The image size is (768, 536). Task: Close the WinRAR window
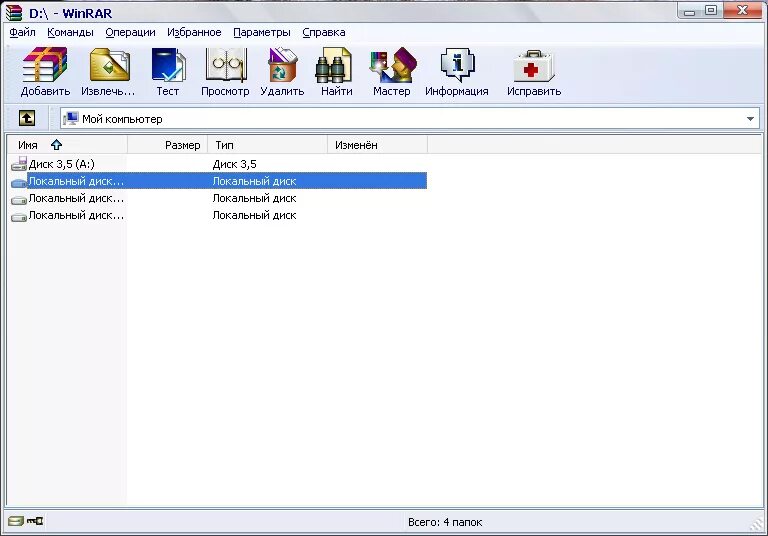point(742,10)
